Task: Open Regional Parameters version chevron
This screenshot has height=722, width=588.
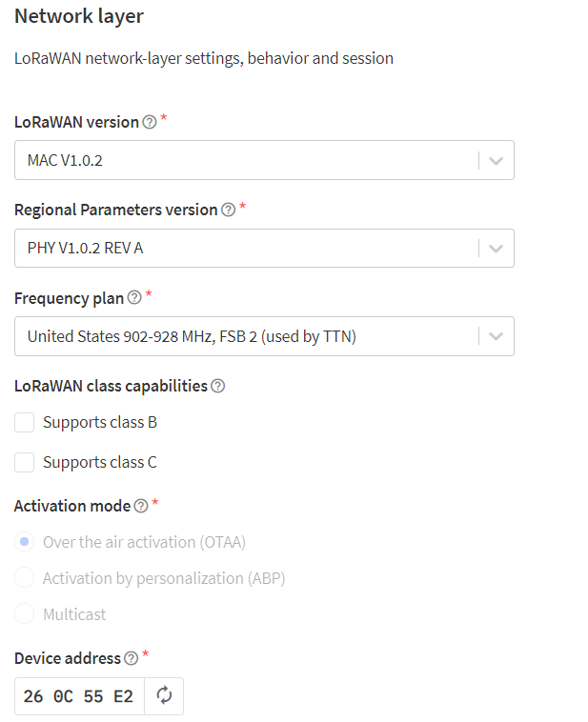Action: pos(496,249)
